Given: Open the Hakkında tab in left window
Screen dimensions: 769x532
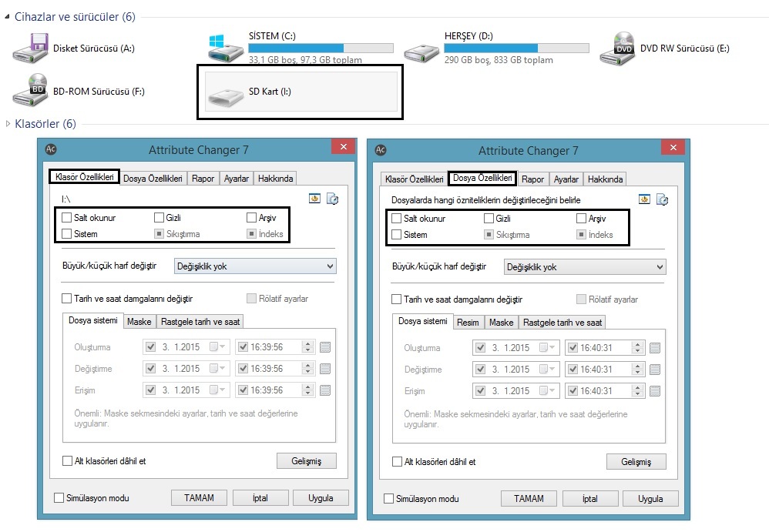Looking at the screenshot, I should tap(275, 179).
